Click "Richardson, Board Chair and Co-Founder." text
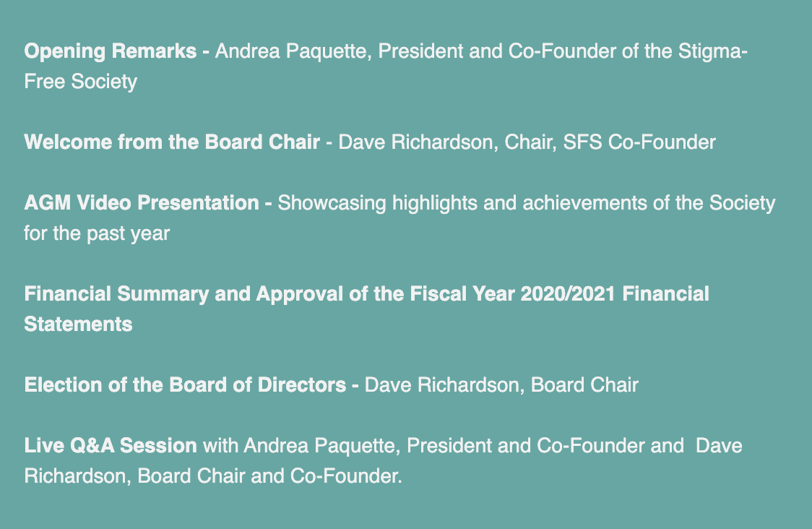The height and width of the screenshot is (529, 812). pos(213,476)
